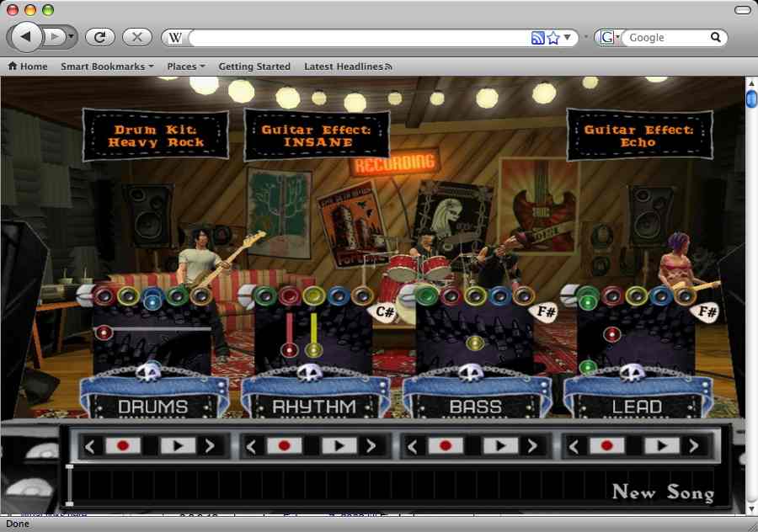Click the search magnifier icon
Viewport: 758px width, 532px height.
pyautogui.click(x=716, y=37)
